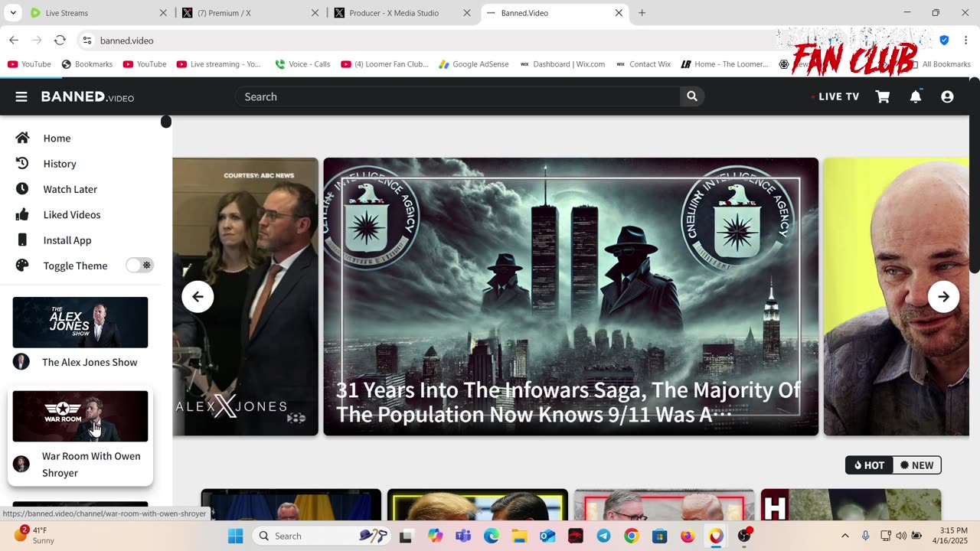Click the History clock icon in sidebar
Image resolution: width=980 pixels, height=551 pixels.
(x=22, y=163)
